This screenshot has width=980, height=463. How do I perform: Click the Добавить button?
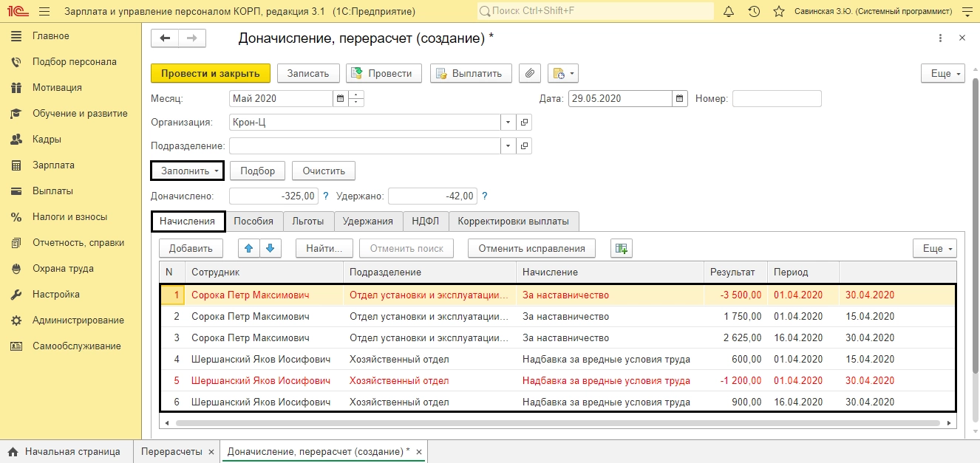191,248
